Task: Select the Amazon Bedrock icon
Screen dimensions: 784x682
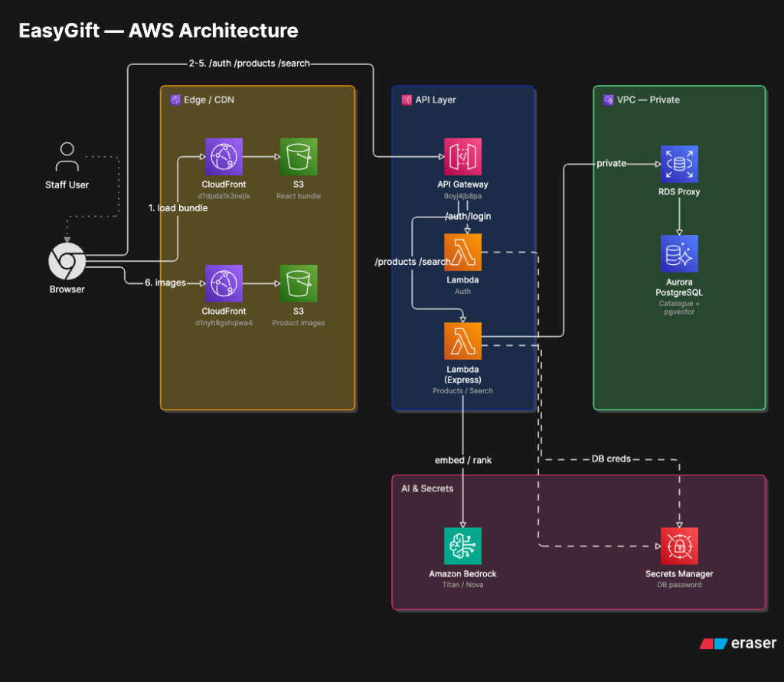Action: [x=462, y=546]
